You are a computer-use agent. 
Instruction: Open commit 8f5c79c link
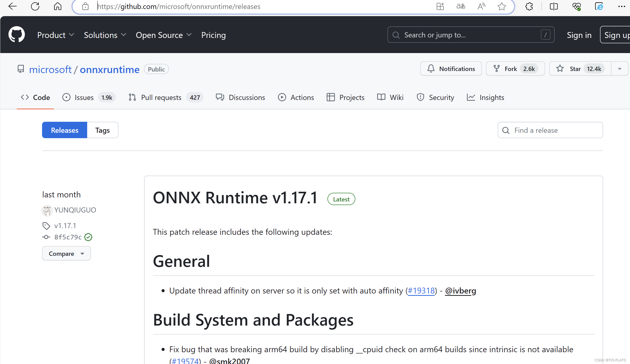68,237
